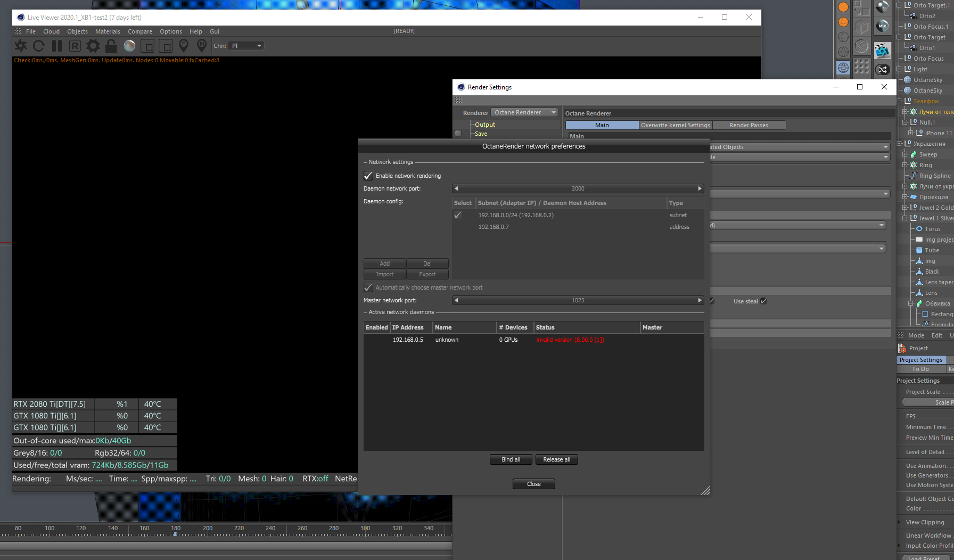Switch to the Render Passes tab

[x=749, y=125]
